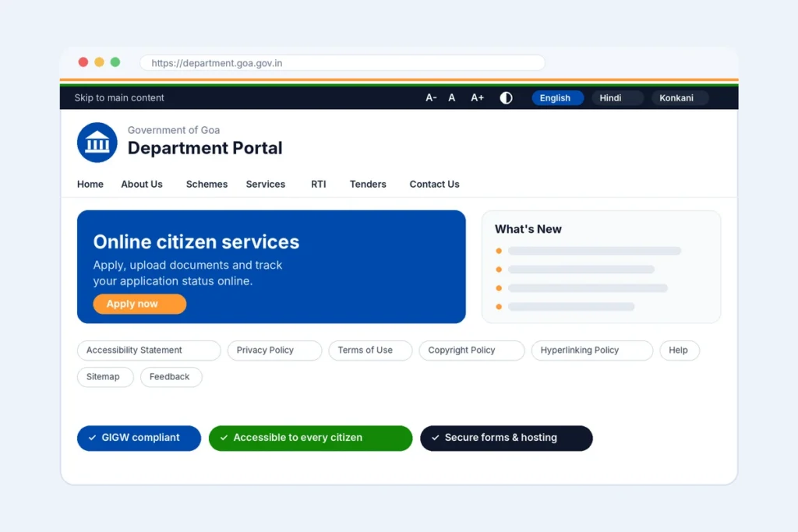The width and height of the screenshot is (798, 532).
Task: Go to the Schemes menu item
Action: pyautogui.click(x=207, y=184)
